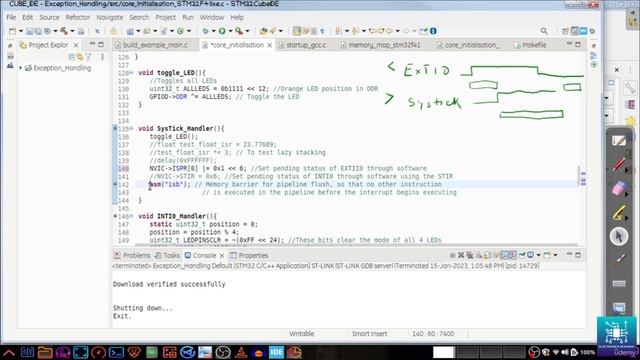Click the IDE icon in the taskbar
Screen dimensions: 640x360
[x=276, y=352]
